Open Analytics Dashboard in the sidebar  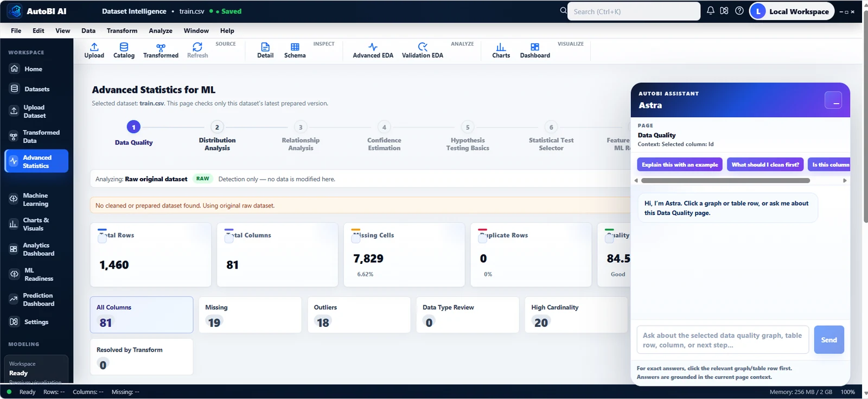tap(36, 249)
